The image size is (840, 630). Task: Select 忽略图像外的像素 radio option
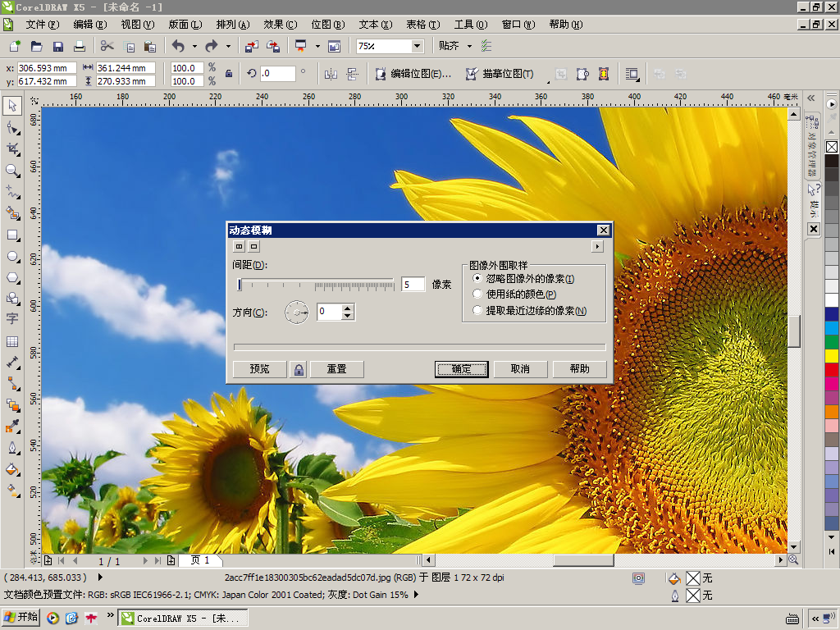(478, 279)
